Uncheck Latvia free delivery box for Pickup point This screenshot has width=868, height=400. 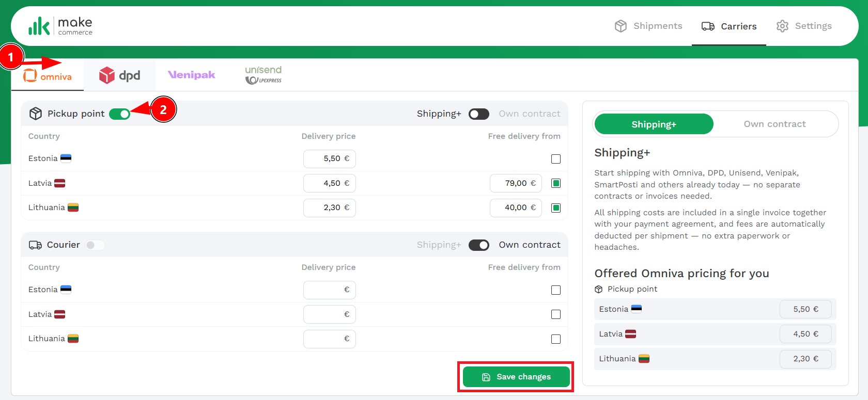point(556,183)
